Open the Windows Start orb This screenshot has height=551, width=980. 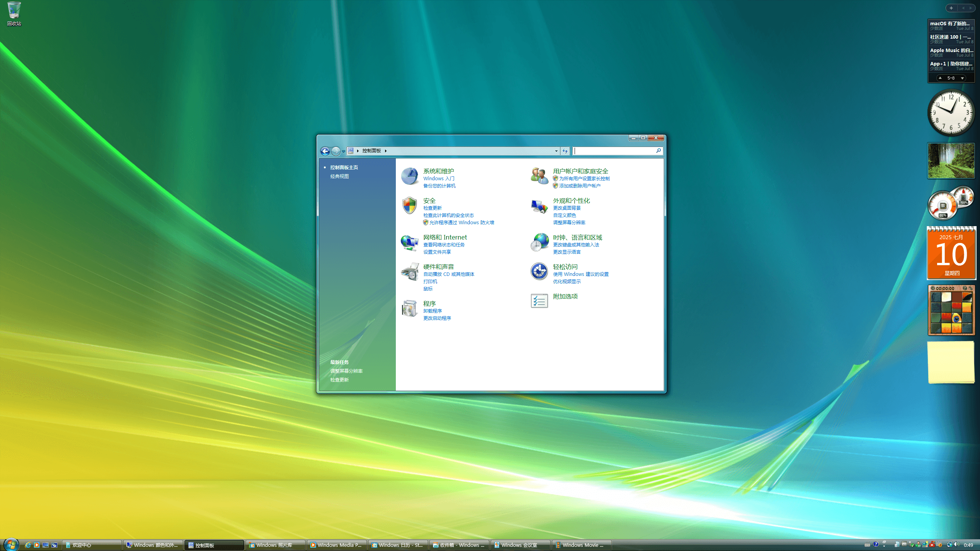pyautogui.click(x=11, y=544)
